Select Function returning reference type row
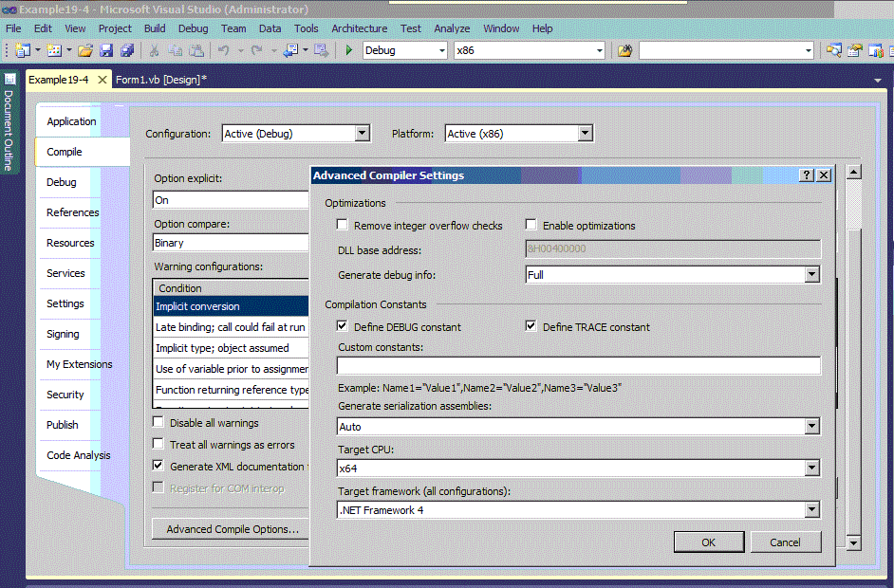The image size is (894, 588). coord(231,390)
